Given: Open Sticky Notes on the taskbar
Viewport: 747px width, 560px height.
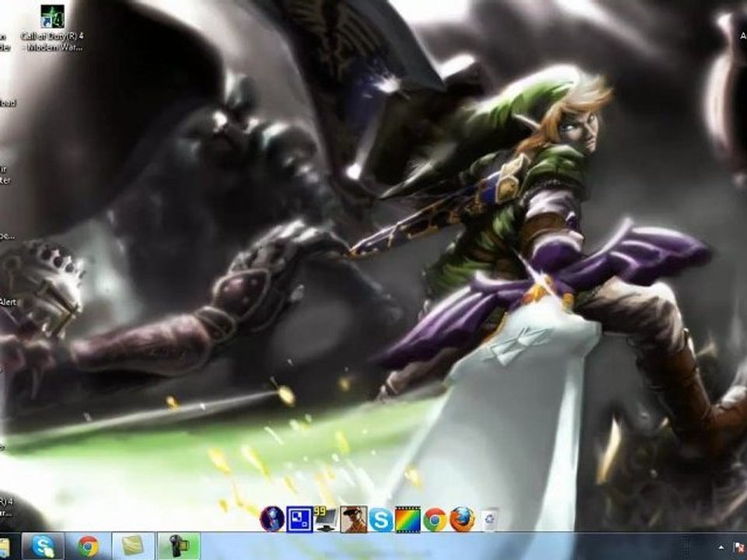Looking at the screenshot, I should click(x=133, y=546).
